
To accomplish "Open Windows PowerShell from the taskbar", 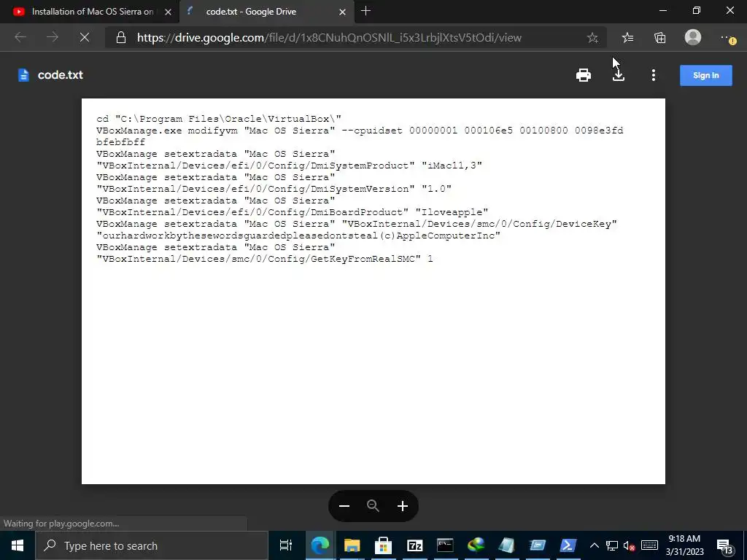I will [x=568, y=545].
